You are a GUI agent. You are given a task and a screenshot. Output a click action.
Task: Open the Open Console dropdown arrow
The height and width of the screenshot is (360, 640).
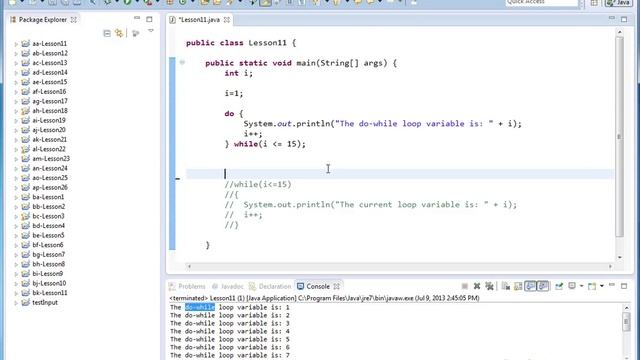point(602,286)
